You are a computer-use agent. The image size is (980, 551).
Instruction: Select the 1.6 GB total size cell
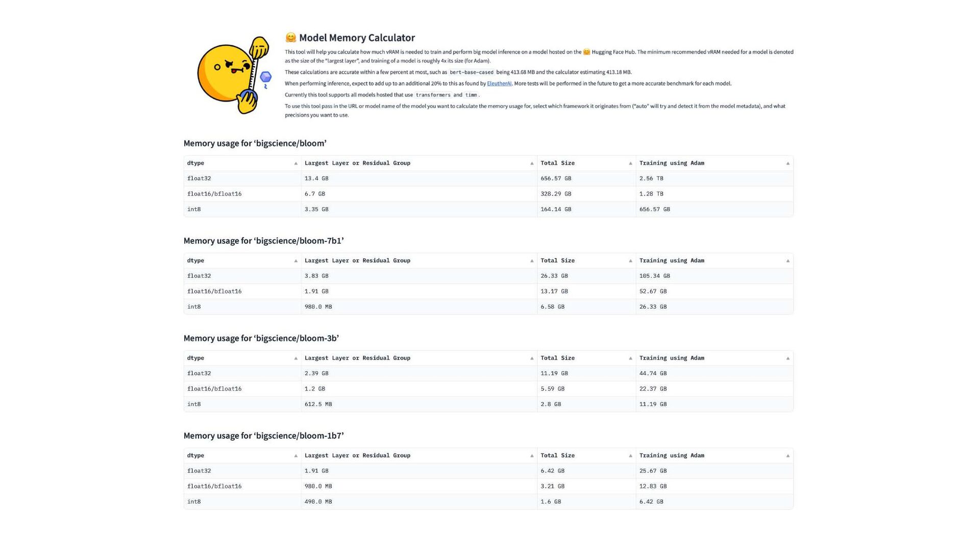pyautogui.click(x=586, y=502)
